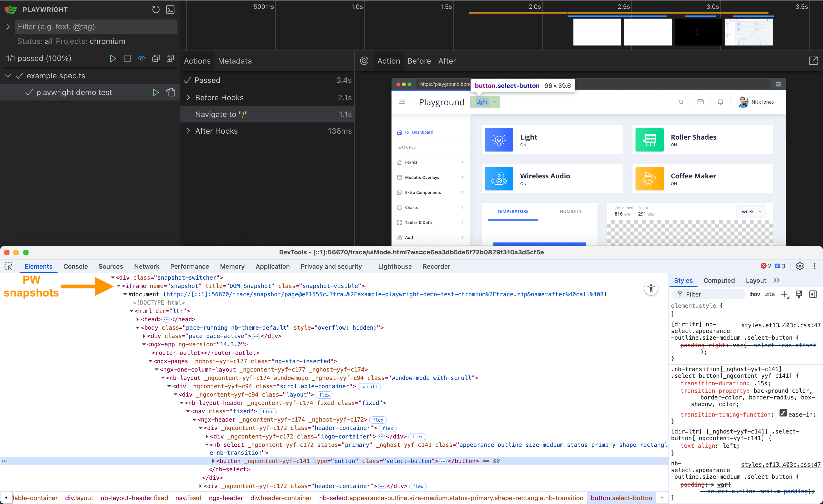Click the snapshot browser hamburger menu icon
This screenshot has height=504, width=823.
pyautogui.click(x=778, y=84)
